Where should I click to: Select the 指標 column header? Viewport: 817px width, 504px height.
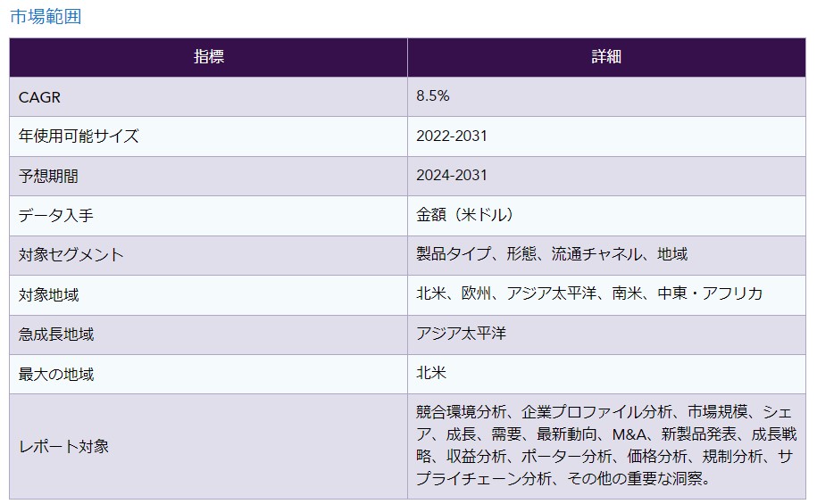(208, 57)
